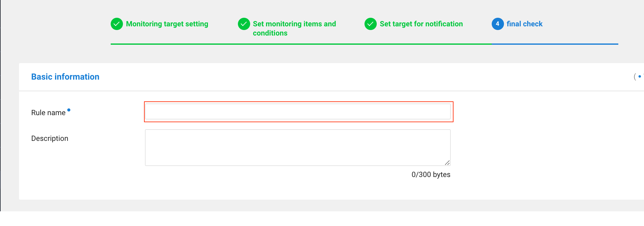Click the Description field label
The width and height of the screenshot is (644, 226).
[50, 138]
